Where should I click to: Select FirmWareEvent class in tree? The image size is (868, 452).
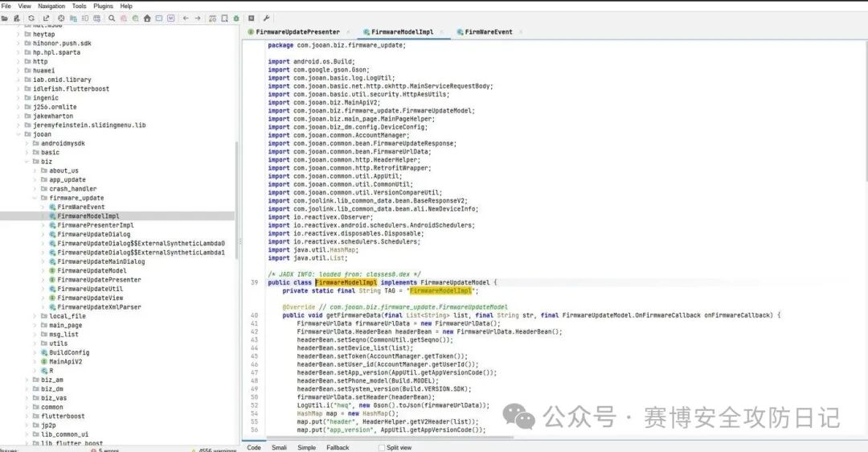coord(81,208)
